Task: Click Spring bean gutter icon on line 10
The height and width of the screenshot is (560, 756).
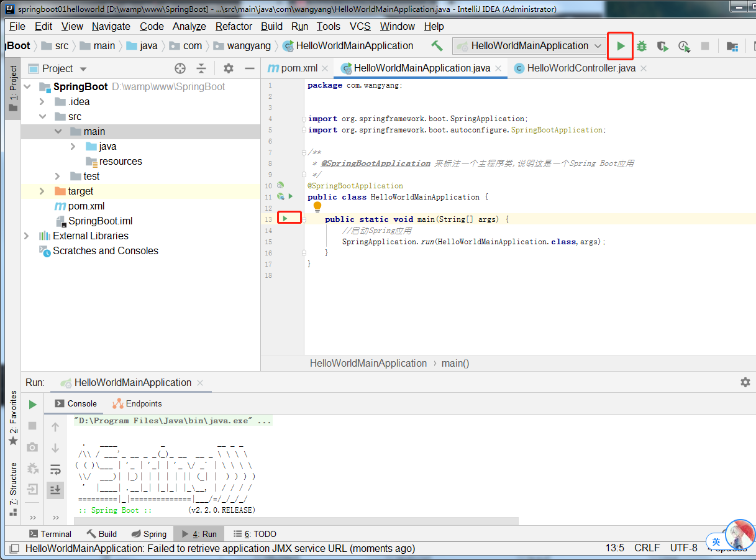Action: coord(280,185)
